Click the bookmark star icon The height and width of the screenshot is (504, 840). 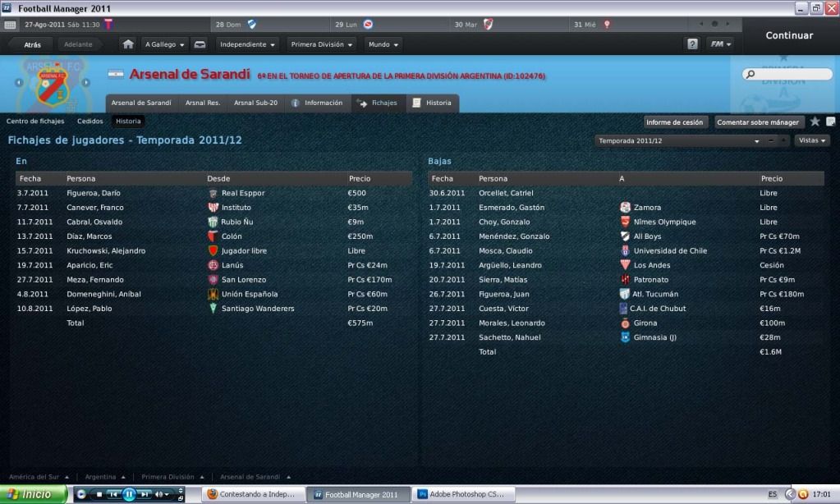815,121
